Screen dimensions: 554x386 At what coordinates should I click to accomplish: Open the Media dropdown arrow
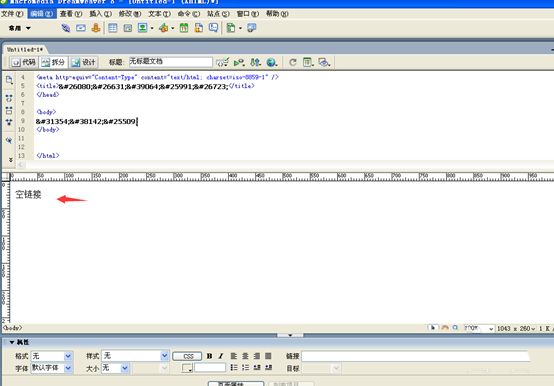tap(173, 28)
